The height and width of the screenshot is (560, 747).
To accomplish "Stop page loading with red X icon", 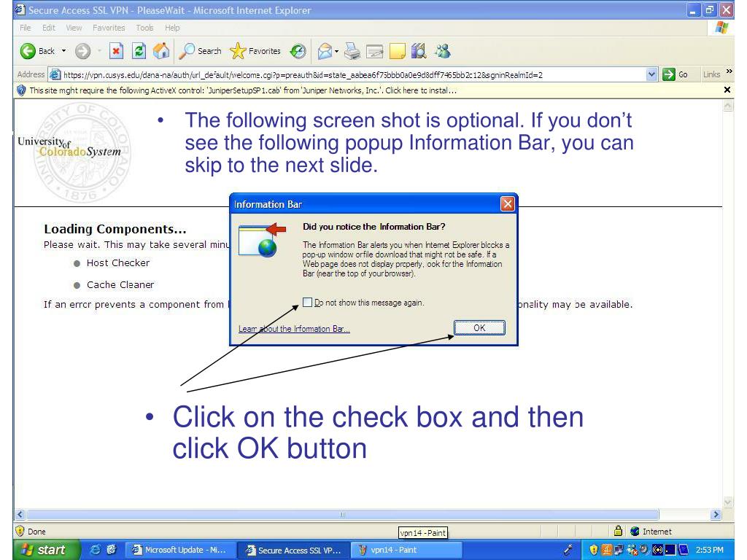I will click(x=116, y=51).
